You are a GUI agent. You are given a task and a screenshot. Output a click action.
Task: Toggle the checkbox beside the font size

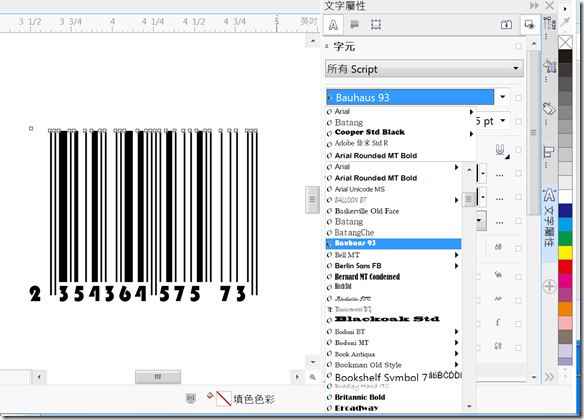click(518, 121)
